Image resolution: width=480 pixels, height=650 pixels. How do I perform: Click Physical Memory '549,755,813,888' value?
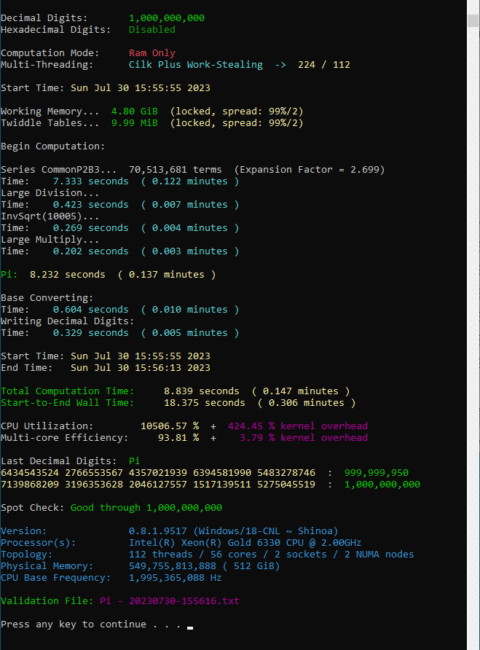click(x=172, y=566)
